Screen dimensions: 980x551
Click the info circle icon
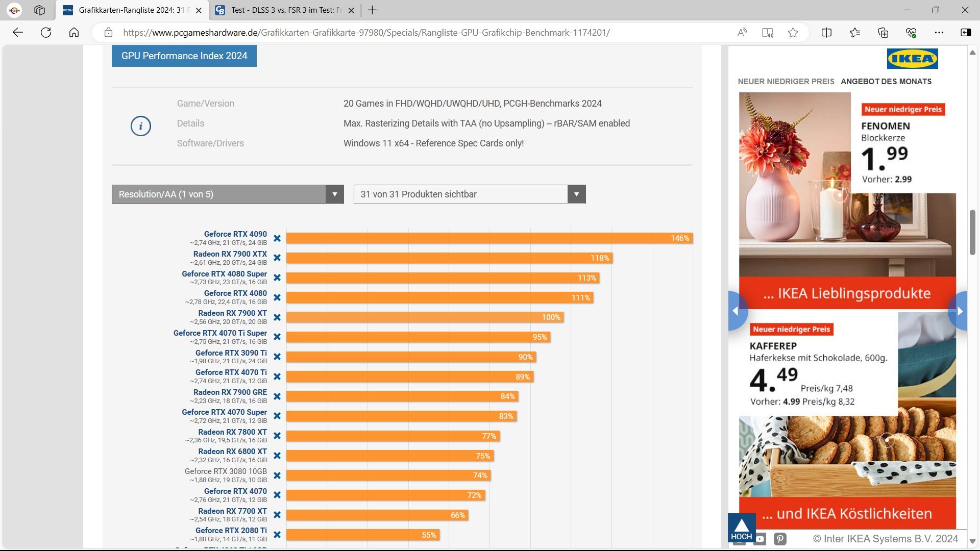click(140, 126)
